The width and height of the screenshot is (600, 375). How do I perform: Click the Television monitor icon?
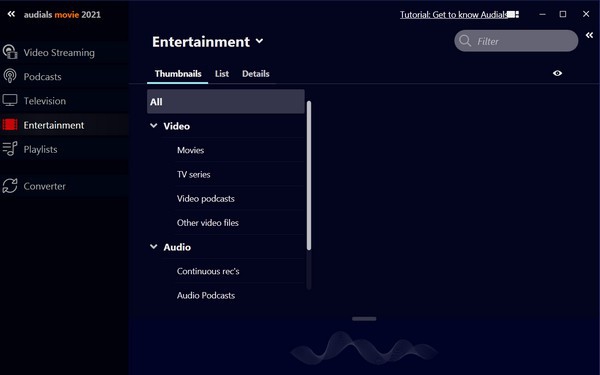[10, 100]
